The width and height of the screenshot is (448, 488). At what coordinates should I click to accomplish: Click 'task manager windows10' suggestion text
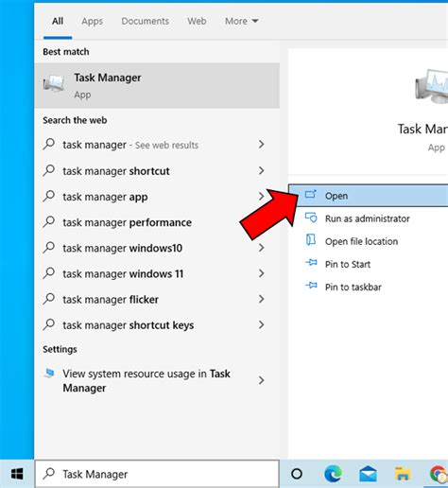pyautogui.click(x=122, y=248)
